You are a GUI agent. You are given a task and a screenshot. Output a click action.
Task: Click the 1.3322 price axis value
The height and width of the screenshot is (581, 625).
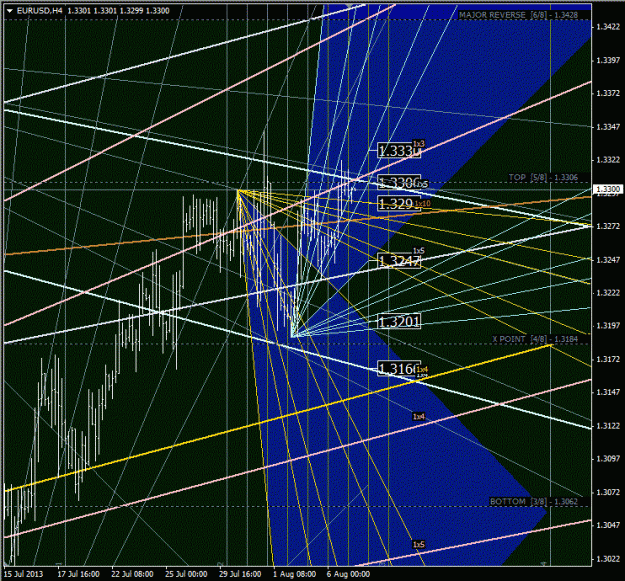pyautogui.click(x=608, y=160)
